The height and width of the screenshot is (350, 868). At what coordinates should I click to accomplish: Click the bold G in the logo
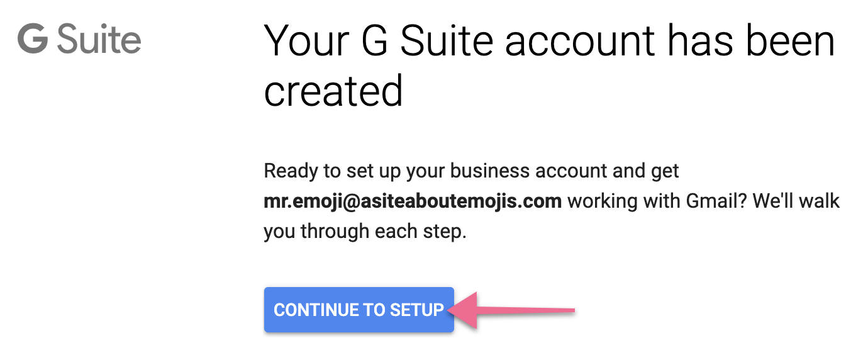tap(33, 40)
